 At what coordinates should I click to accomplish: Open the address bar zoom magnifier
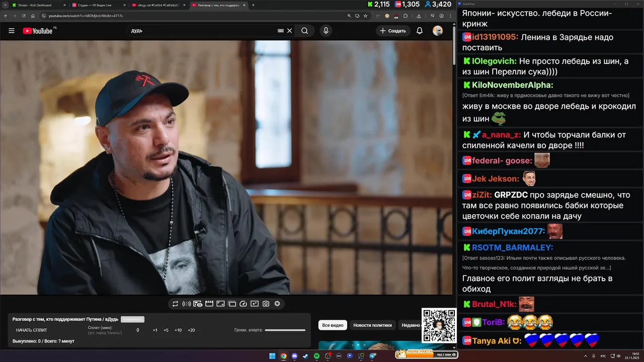coord(349,16)
